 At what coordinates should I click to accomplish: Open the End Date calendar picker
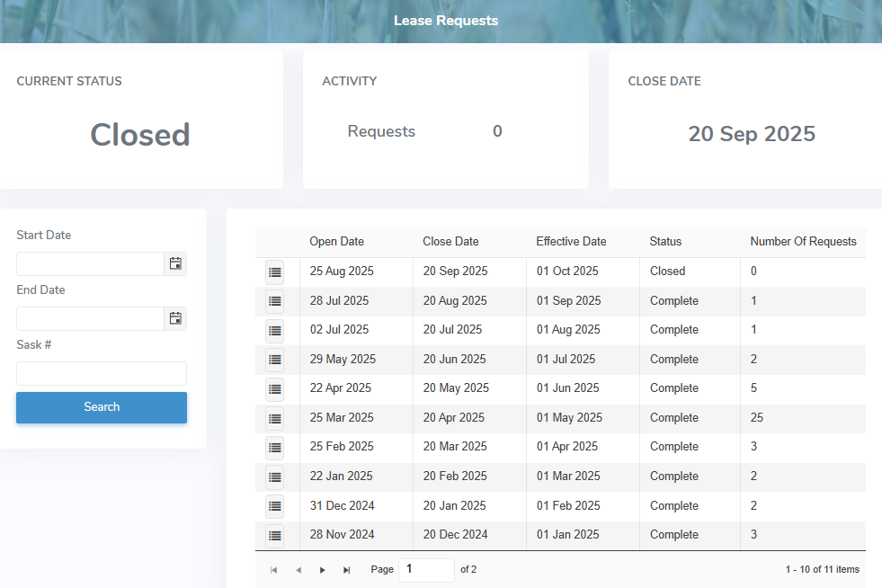(175, 318)
